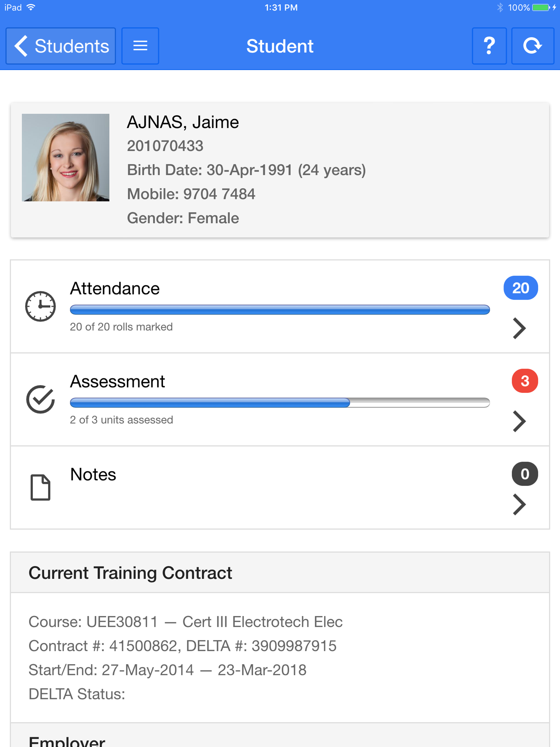
Task: Tap the blue 20 attendance badge
Action: (520, 288)
